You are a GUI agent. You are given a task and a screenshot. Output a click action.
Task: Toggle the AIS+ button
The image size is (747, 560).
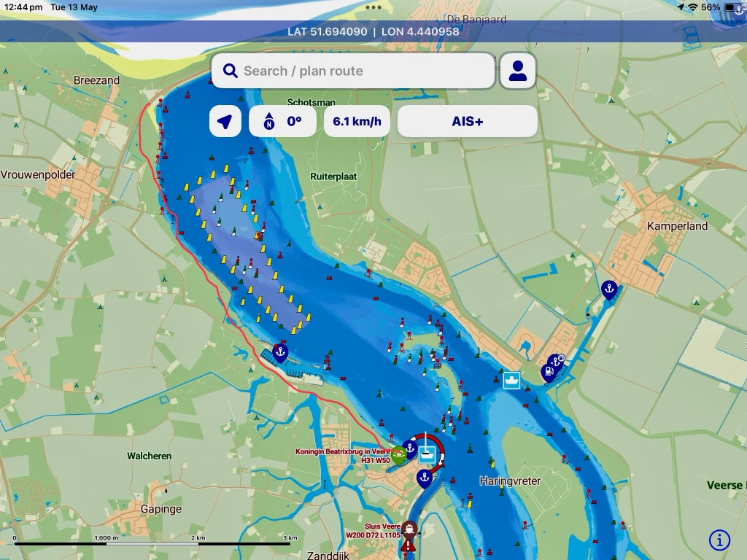(x=467, y=121)
